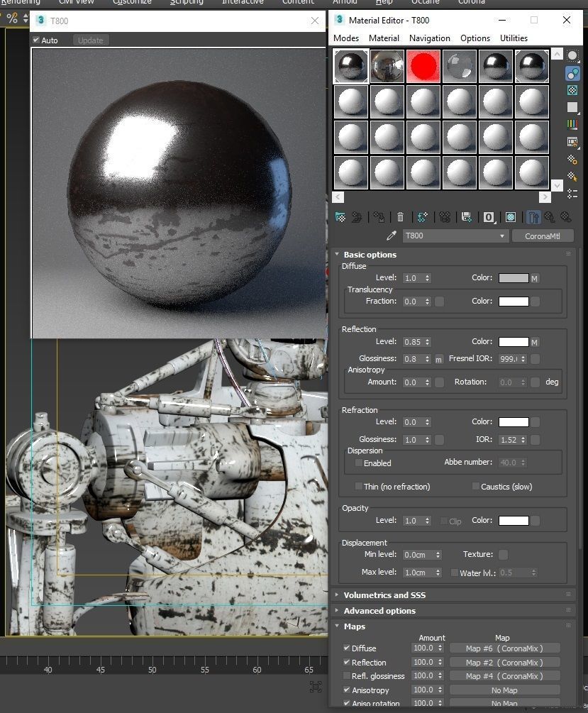The height and width of the screenshot is (713, 588).
Task: Uncheck Anisotropy map checkbox
Action: (347, 690)
